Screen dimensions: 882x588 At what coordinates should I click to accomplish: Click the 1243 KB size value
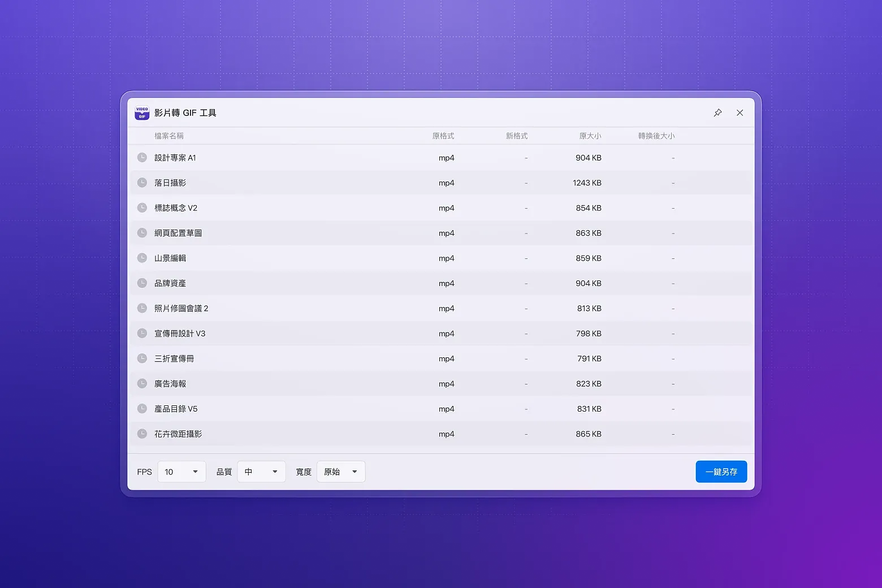[x=587, y=183]
